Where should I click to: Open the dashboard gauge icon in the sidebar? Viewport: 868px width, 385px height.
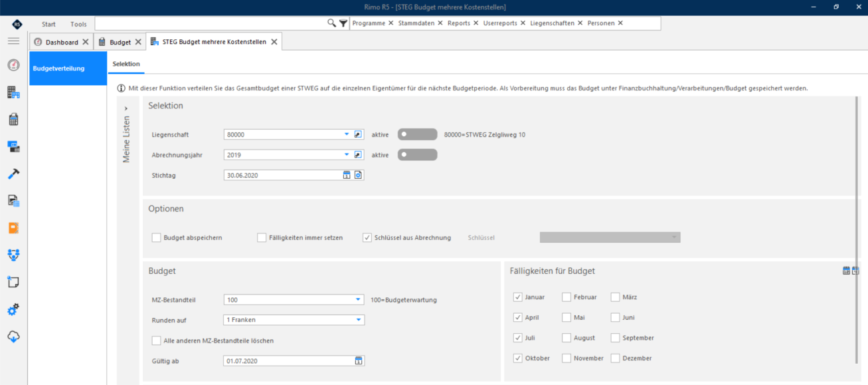point(13,65)
